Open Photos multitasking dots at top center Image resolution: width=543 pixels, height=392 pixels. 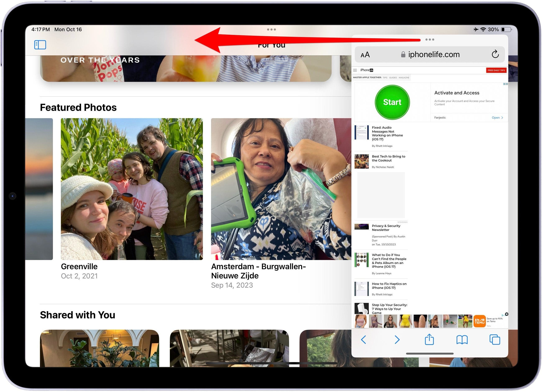271,29
